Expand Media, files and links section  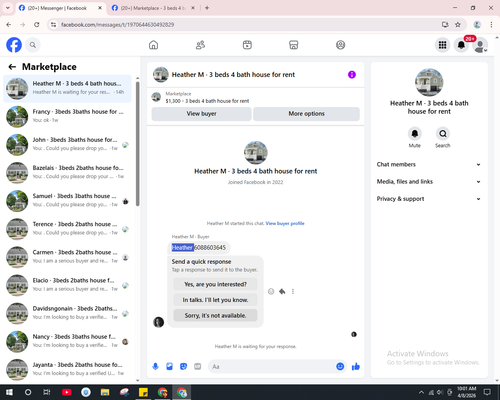tap(429, 182)
